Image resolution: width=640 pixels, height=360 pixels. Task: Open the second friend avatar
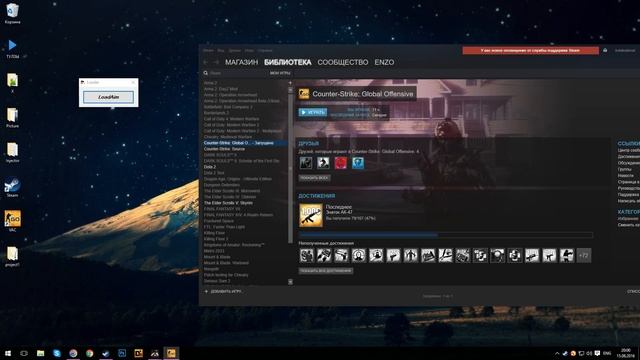323,163
